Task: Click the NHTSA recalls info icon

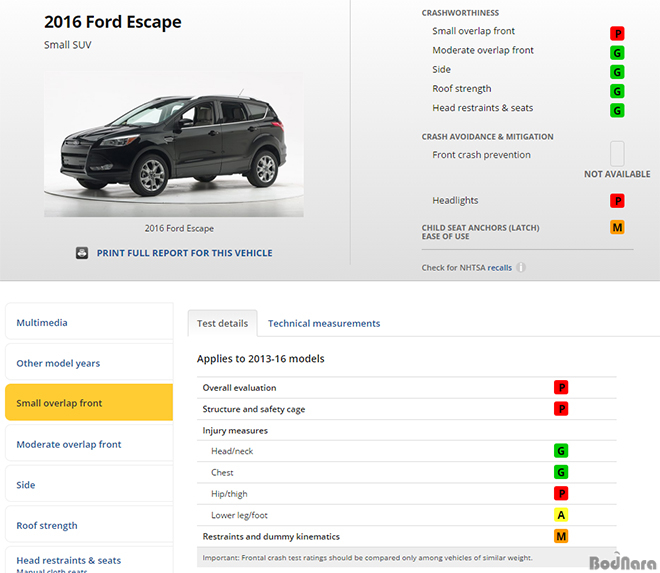Action: [x=521, y=267]
